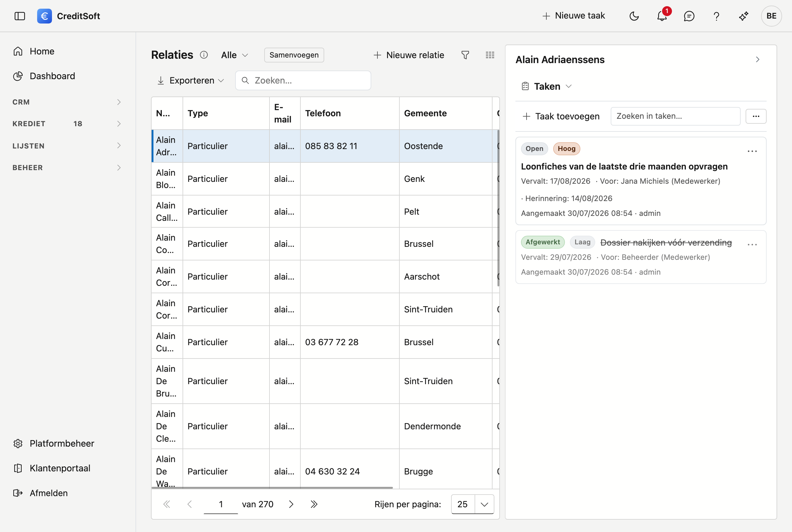Click Afmelden to log out
This screenshot has width=792, height=532.
[49, 493]
